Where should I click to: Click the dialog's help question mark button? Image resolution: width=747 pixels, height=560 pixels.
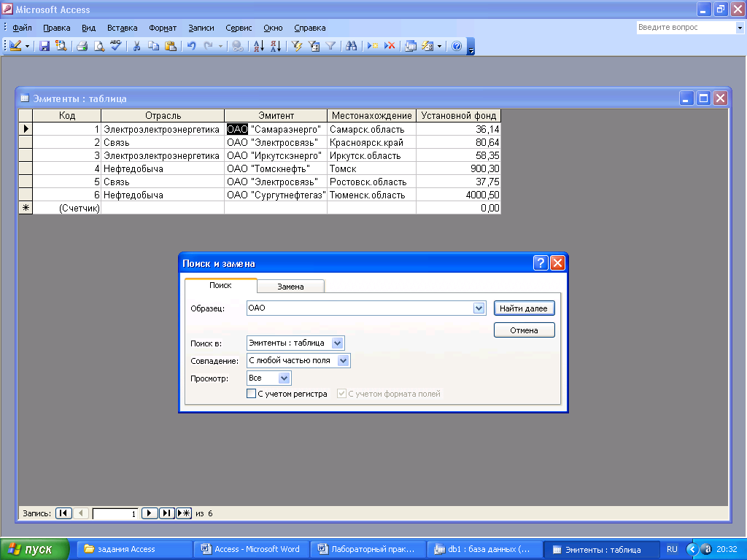541,262
